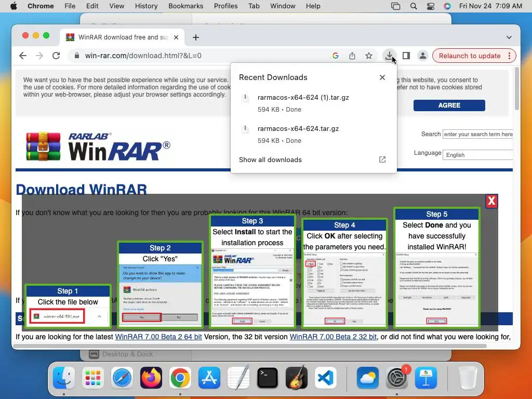Click the page vertical scrollbar

point(517,89)
